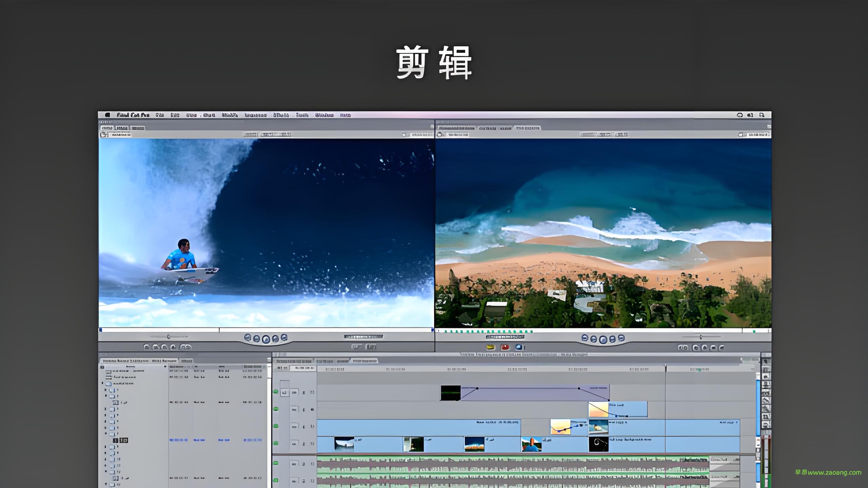Open the Sequence menu in menu bar
The image size is (868, 488).
tap(255, 115)
